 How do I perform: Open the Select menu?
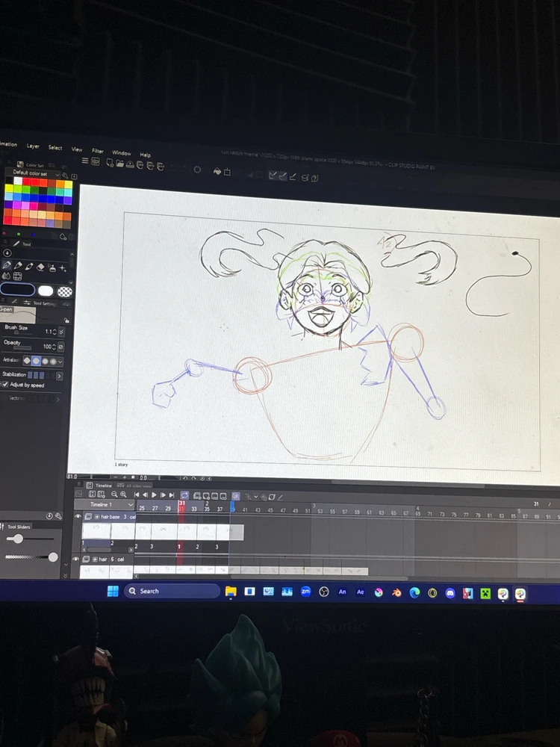[x=55, y=148]
